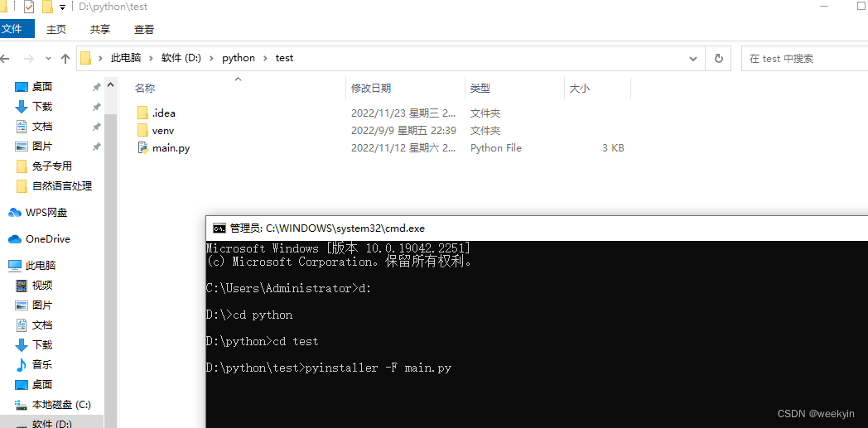Open the 自然语言处理 folder in sidebar
This screenshot has height=428, width=868.
coord(62,186)
